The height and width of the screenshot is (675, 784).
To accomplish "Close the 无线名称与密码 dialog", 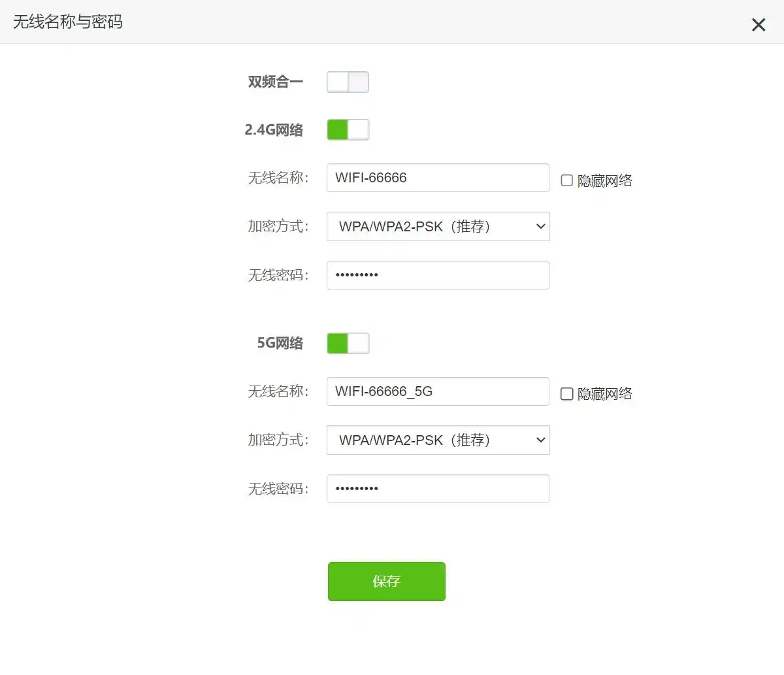I will click(758, 25).
